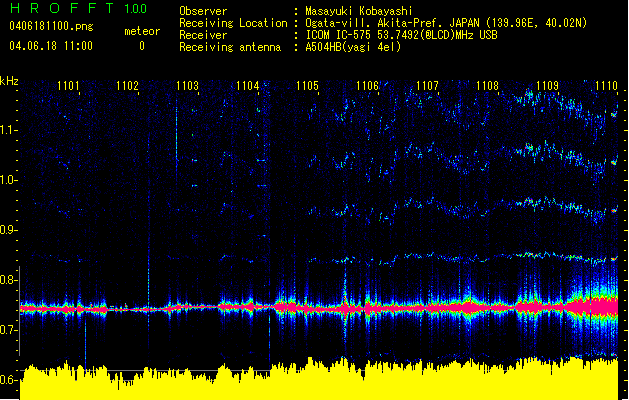Click the Receiving Location label
This screenshot has height=400, width=629.
pyautogui.click(x=233, y=23)
